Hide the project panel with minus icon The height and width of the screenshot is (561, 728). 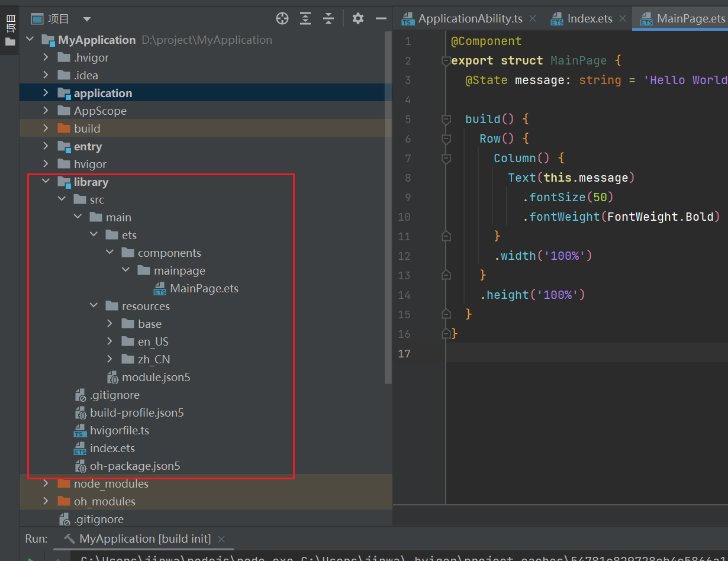pyautogui.click(x=381, y=18)
